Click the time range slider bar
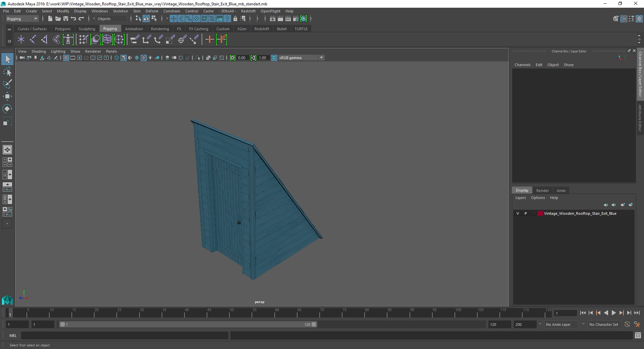Image resolution: width=644 pixels, height=349 pixels. pyautogui.click(x=188, y=325)
